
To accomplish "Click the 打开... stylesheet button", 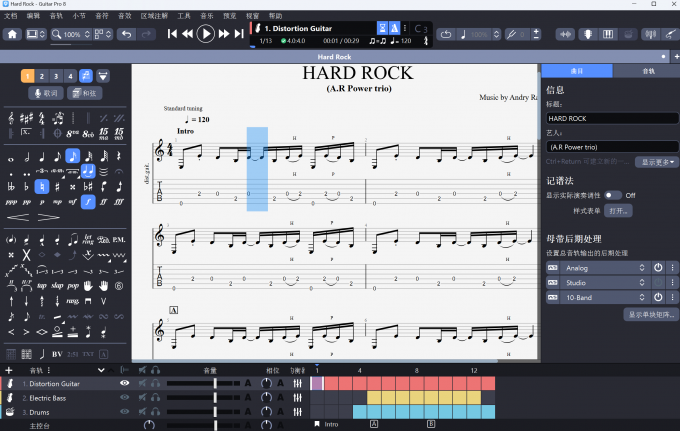I will [619, 212].
